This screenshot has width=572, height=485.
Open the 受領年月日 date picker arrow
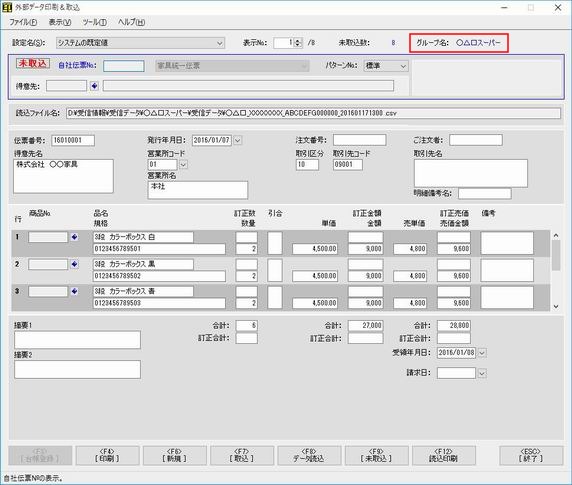[x=482, y=353]
